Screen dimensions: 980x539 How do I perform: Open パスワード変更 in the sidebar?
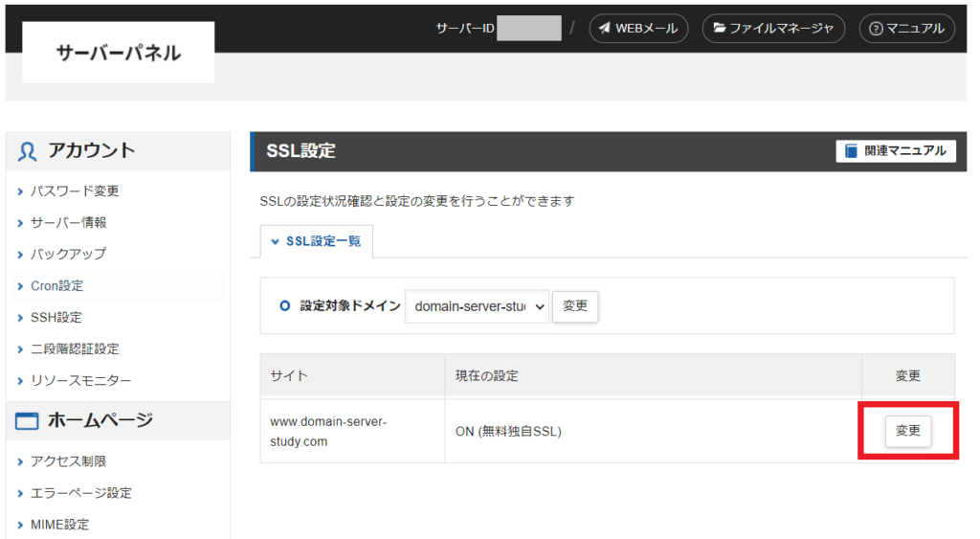click(75, 191)
